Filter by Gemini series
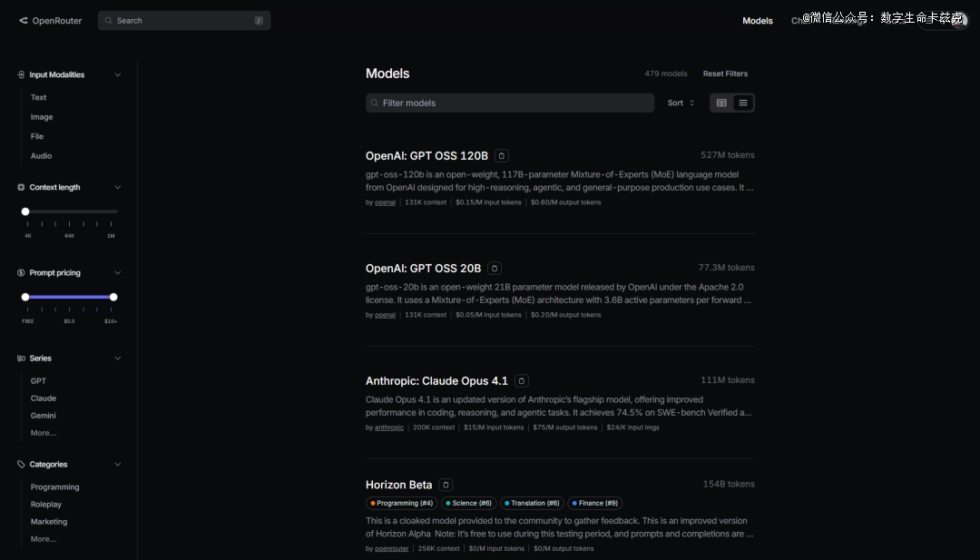Viewport: 980px width, 560px height. click(44, 416)
